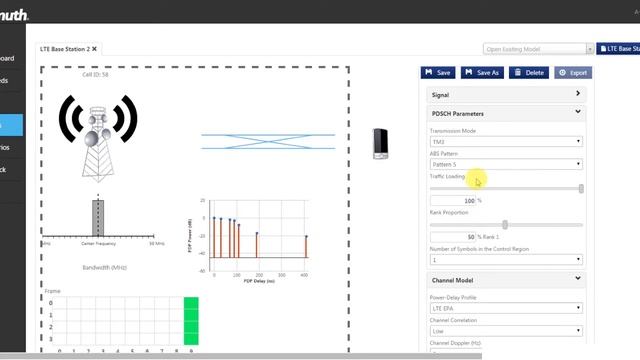This screenshot has width=640, height=360.
Task: Open Number of Symbols in Control Region dropdown
Action: (x=506, y=260)
